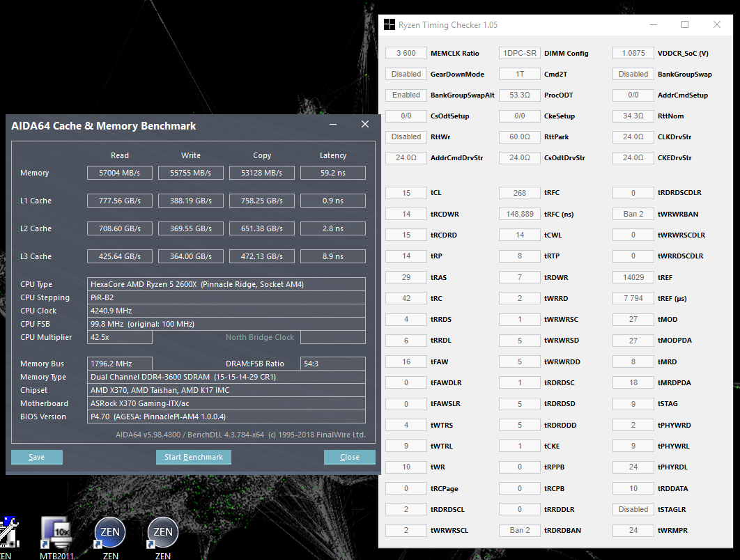Select the Memory Write value 55755 MB/s
Image resolution: width=740 pixels, height=560 pixels.
191,173
